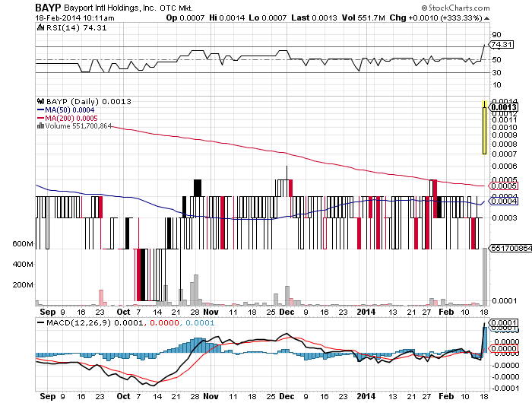The height and width of the screenshot is (403, 532).
Task: Click the Bayport Intl Holdings, Inc. company name
Action: coord(110,8)
